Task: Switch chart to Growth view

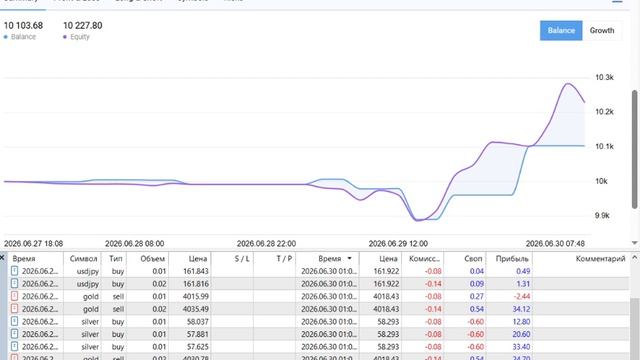Action: pyautogui.click(x=602, y=31)
